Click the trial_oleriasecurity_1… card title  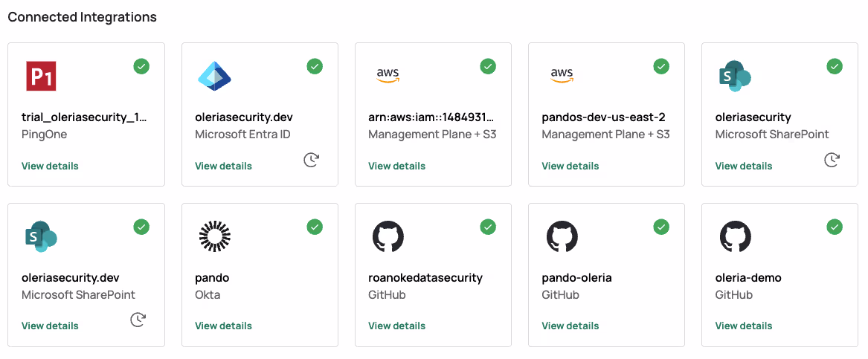[x=85, y=117]
